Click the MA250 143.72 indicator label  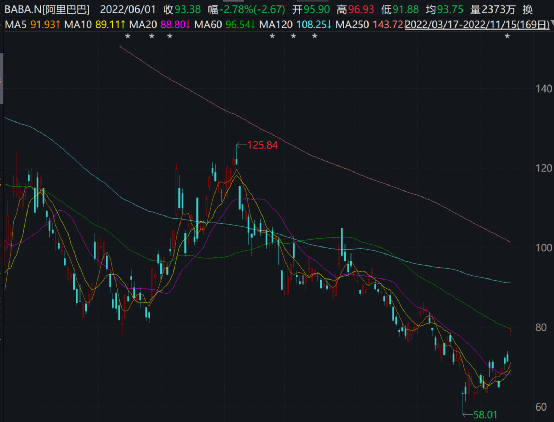[370, 24]
